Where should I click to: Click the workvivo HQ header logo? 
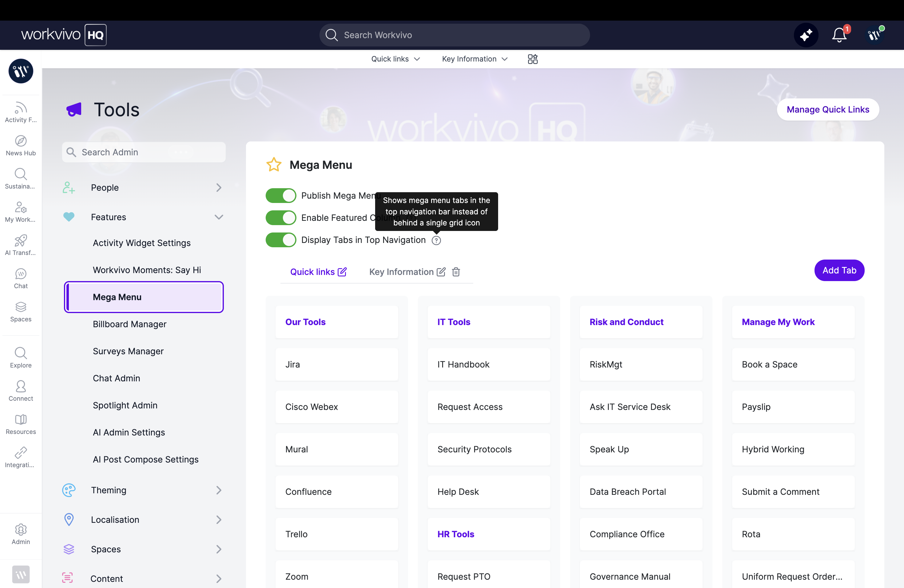click(63, 35)
